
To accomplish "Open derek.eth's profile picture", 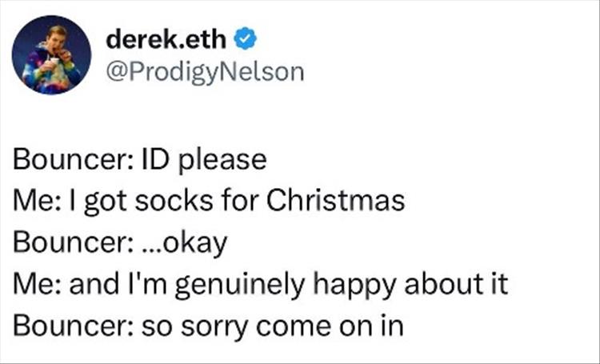I will click(51, 55).
